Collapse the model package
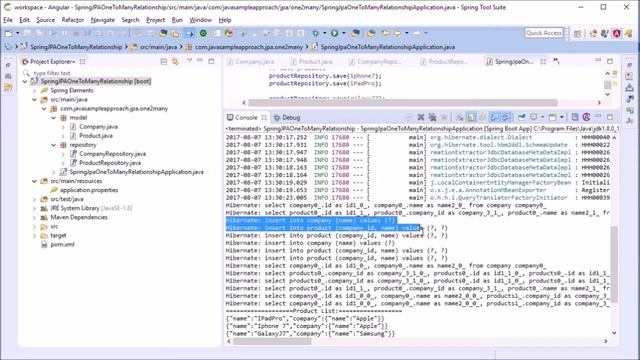 tap(53, 118)
